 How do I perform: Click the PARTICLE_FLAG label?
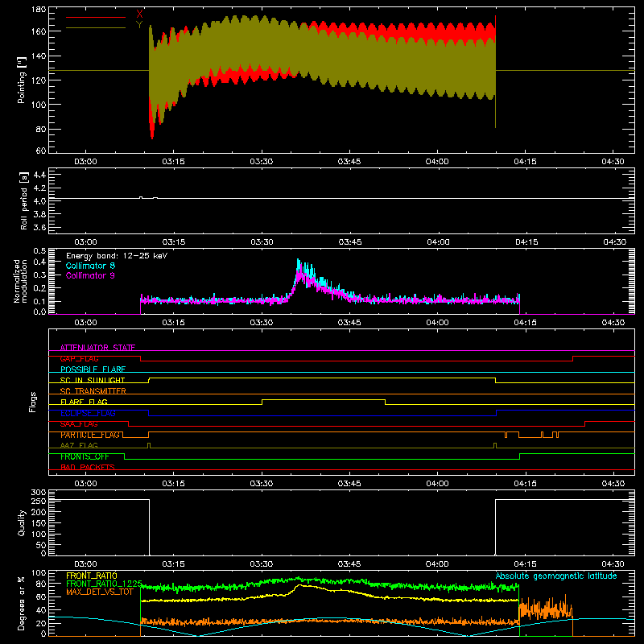pyautogui.click(x=90, y=435)
